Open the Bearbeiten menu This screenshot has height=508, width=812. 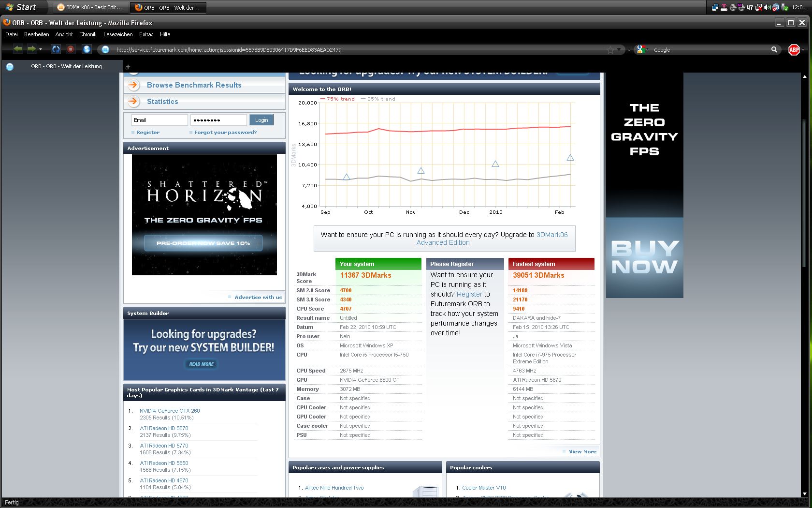pyautogui.click(x=36, y=34)
